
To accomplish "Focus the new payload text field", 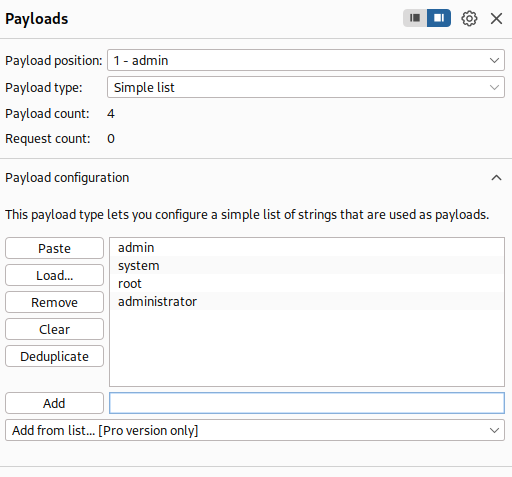I will click(x=307, y=403).
